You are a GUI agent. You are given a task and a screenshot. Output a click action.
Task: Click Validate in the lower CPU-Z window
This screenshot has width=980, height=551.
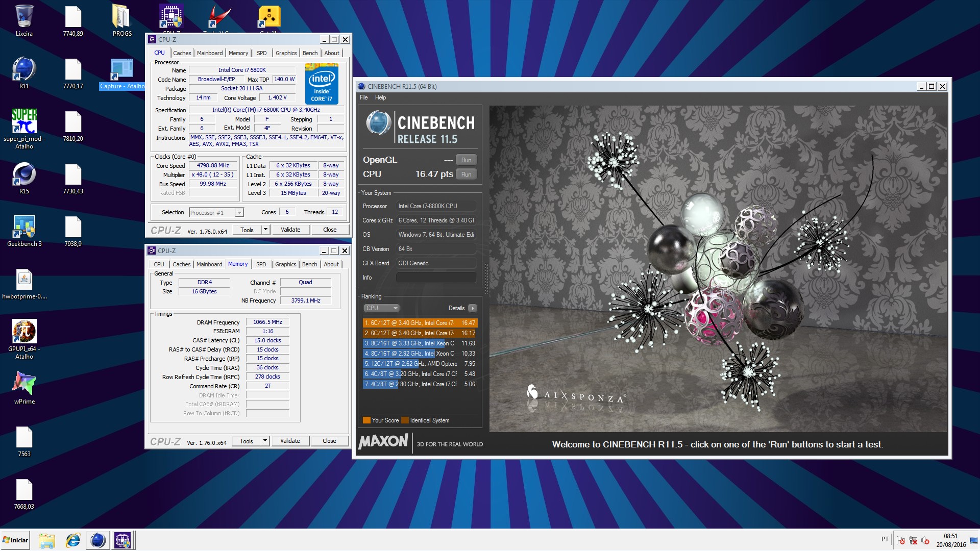coord(290,441)
